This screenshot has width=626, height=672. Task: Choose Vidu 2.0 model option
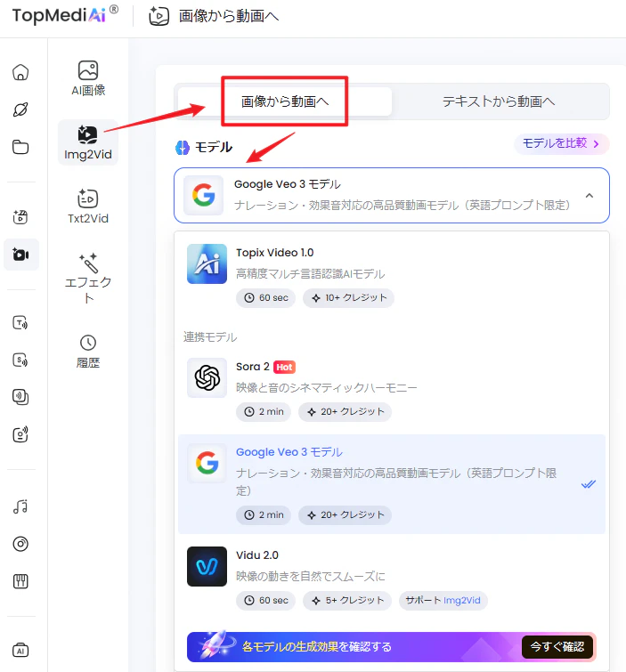392,579
